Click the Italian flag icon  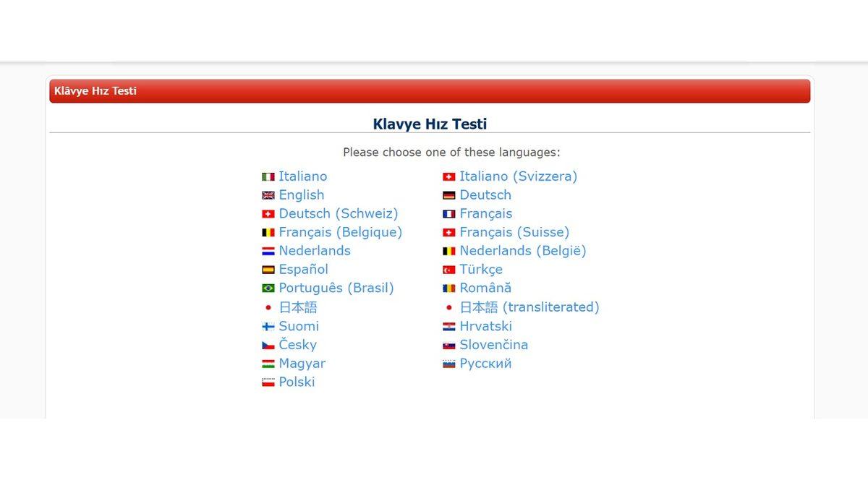pos(268,176)
